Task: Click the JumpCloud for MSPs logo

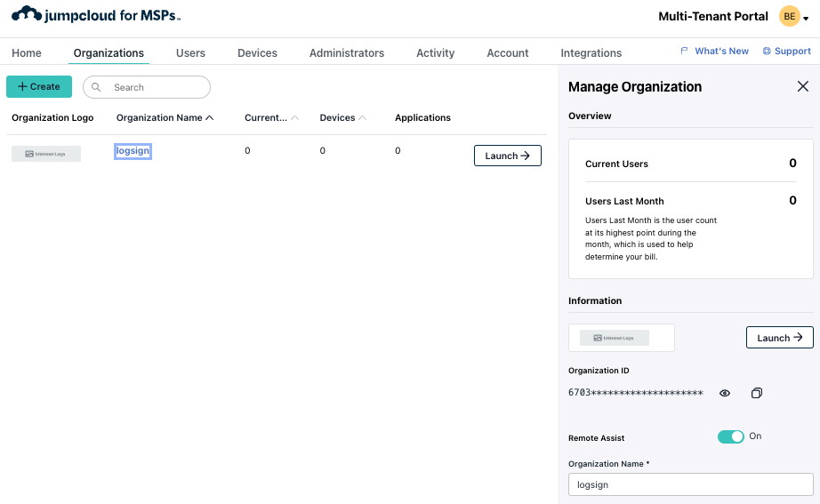Action: 96,14
